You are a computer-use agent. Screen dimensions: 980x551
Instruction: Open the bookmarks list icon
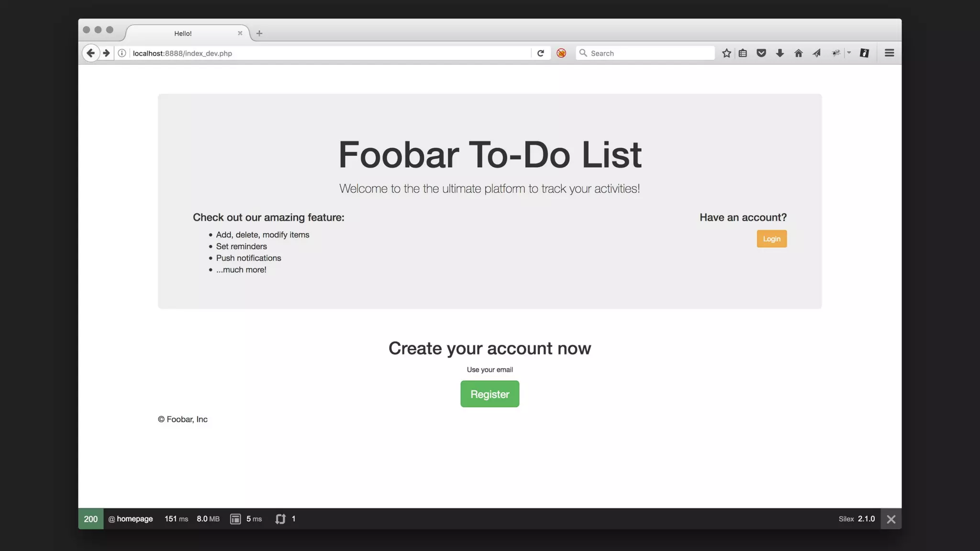pos(743,53)
